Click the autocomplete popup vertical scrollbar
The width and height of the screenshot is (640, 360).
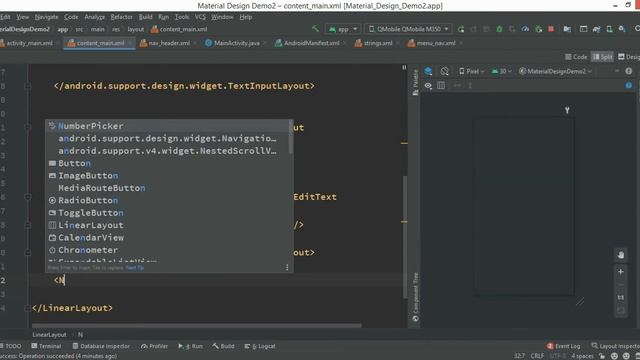(291, 137)
